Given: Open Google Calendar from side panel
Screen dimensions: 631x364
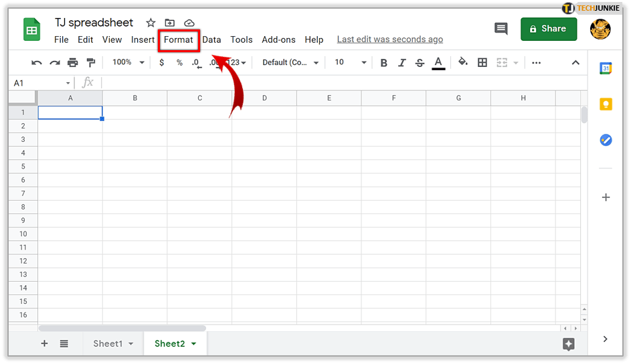Looking at the screenshot, I should pyautogui.click(x=606, y=68).
